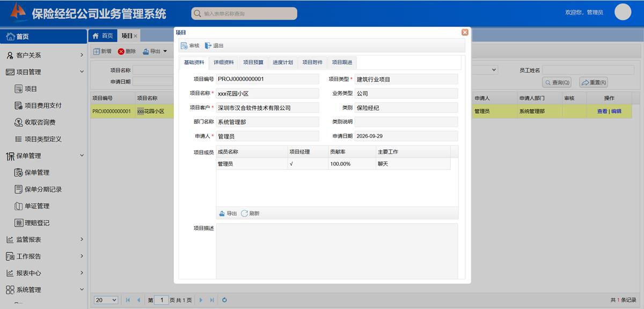
Task: Expand 客户关系 menu
Action: (43, 55)
